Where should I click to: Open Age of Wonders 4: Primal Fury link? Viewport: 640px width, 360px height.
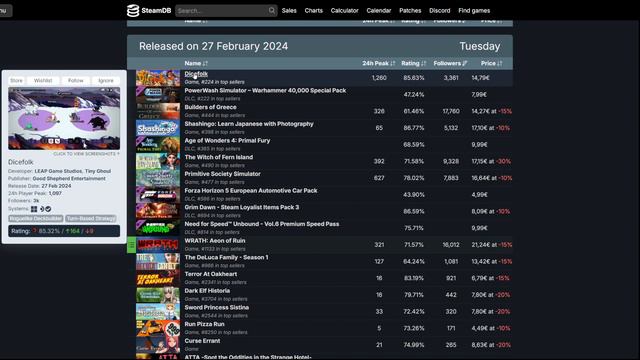click(x=227, y=141)
